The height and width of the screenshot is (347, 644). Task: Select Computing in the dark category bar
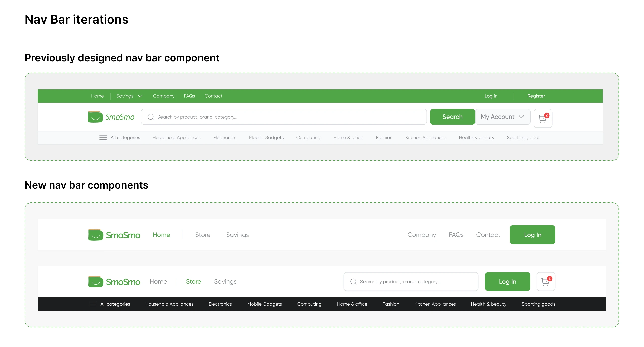point(309,304)
